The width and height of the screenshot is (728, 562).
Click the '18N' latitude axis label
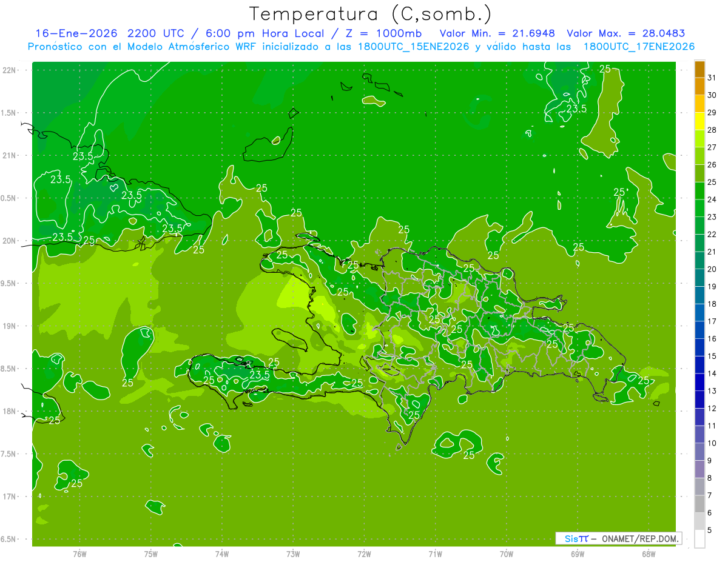pos(10,411)
